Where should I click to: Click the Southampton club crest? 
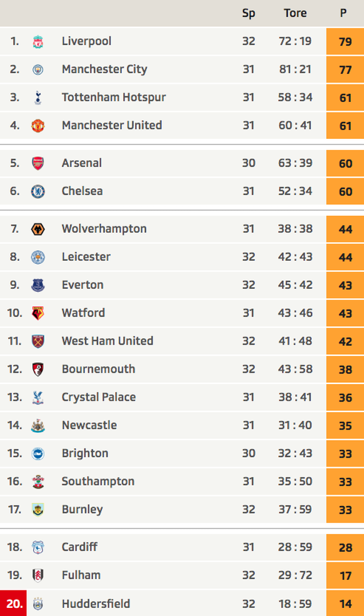tap(38, 482)
